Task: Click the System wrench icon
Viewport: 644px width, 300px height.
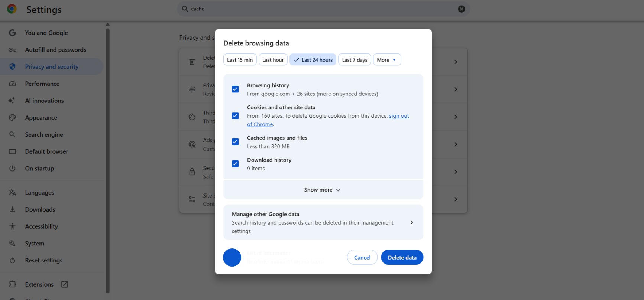Action: [12, 243]
